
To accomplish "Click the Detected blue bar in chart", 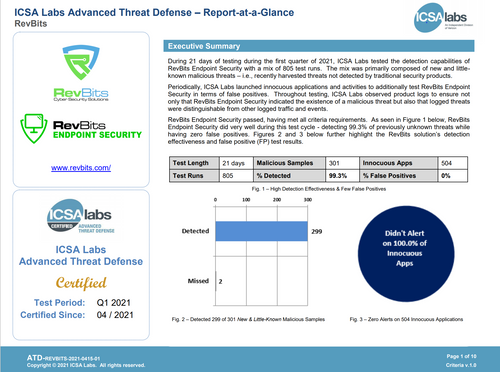I will click(261, 231).
